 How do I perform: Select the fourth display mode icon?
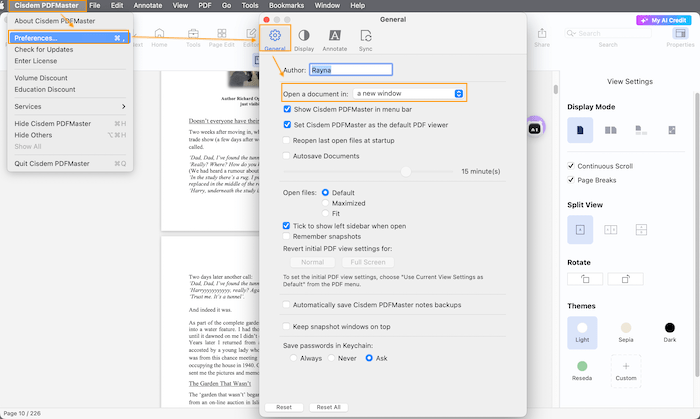(671, 130)
